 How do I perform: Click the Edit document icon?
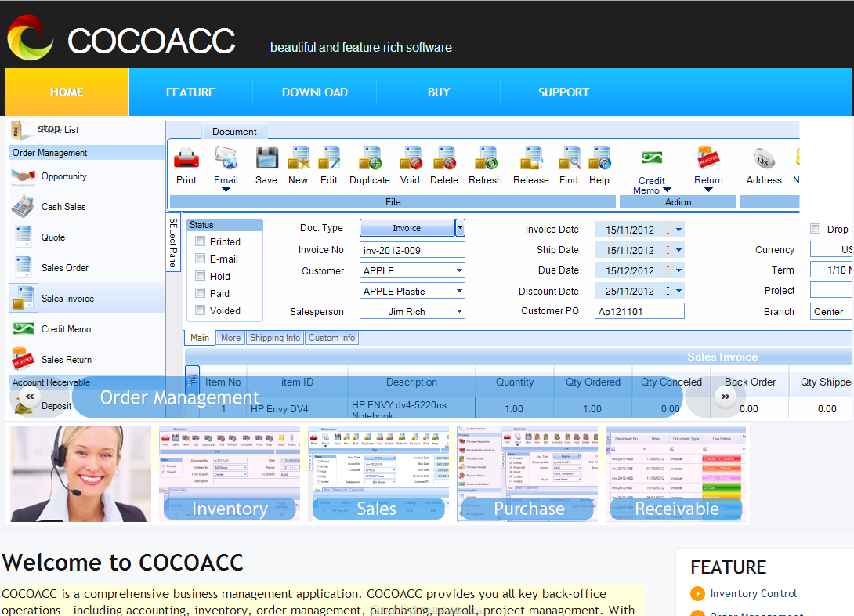[x=329, y=158]
